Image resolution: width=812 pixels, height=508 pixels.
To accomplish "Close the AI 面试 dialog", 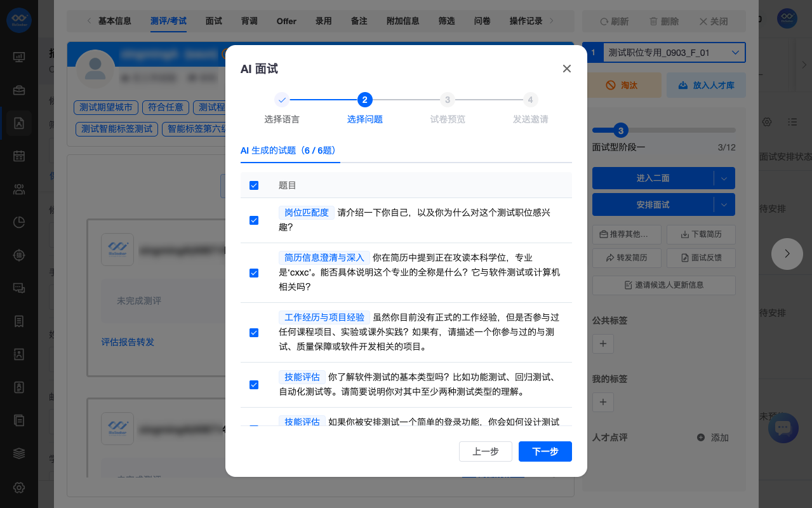I will pyautogui.click(x=567, y=69).
